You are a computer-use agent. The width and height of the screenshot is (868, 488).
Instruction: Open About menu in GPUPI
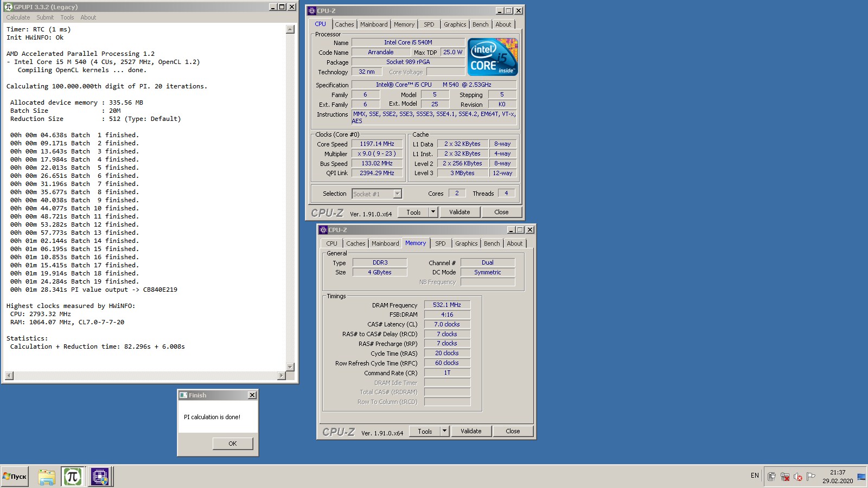pos(88,17)
